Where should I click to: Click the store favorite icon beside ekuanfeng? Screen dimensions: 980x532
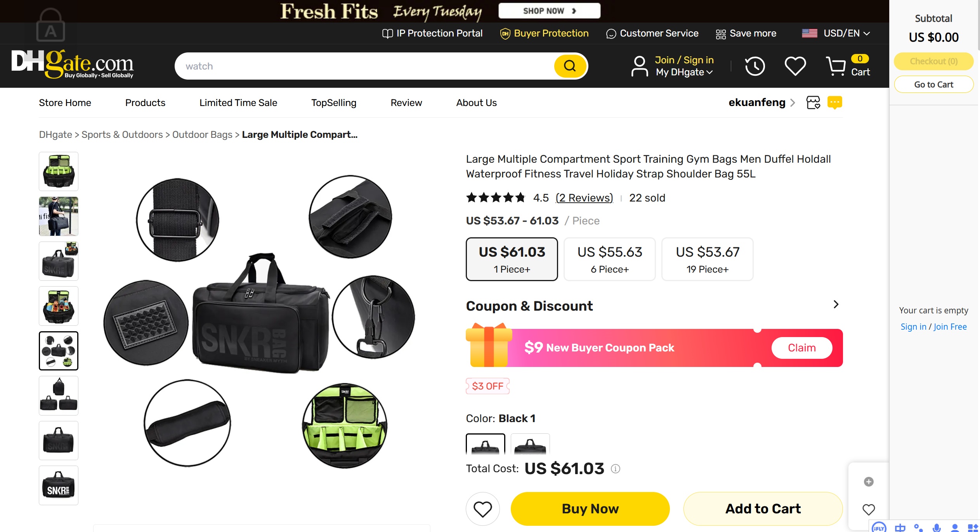813,103
